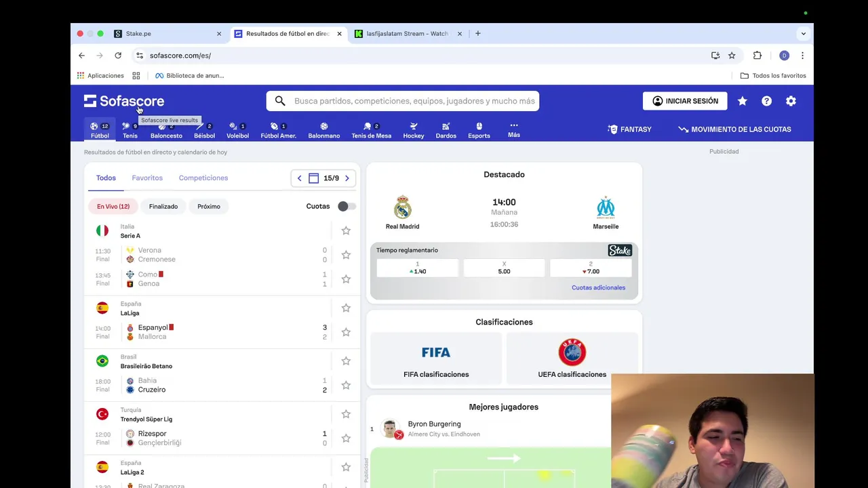Switch to the Competiciones tab
The height and width of the screenshot is (488, 868).
pos(203,178)
